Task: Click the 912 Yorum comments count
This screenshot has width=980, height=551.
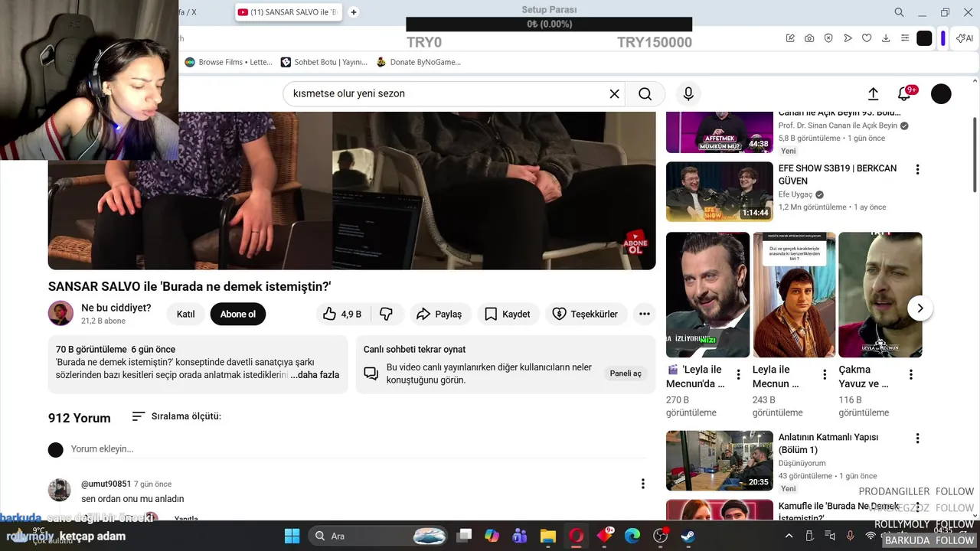Action: [80, 418]
